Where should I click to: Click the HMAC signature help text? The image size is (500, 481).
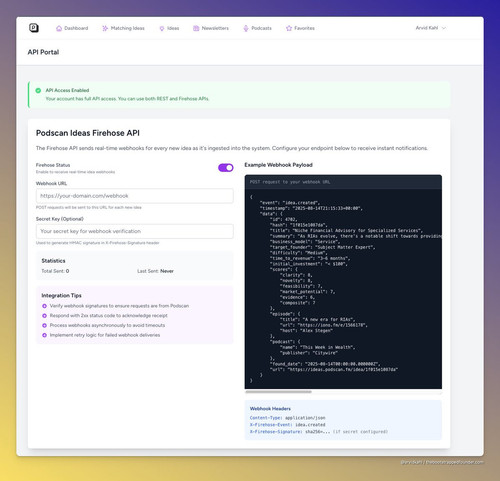tap(98, 243)
